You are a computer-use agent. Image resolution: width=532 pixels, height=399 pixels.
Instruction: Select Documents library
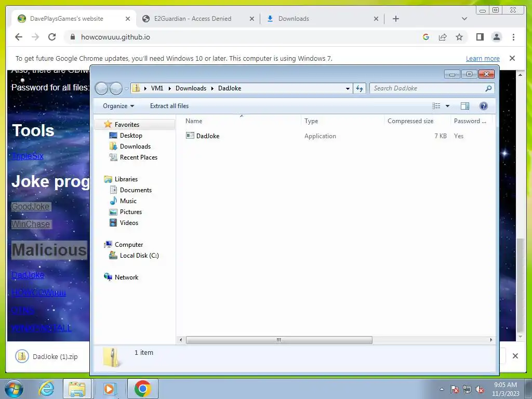tap(136, 190)
